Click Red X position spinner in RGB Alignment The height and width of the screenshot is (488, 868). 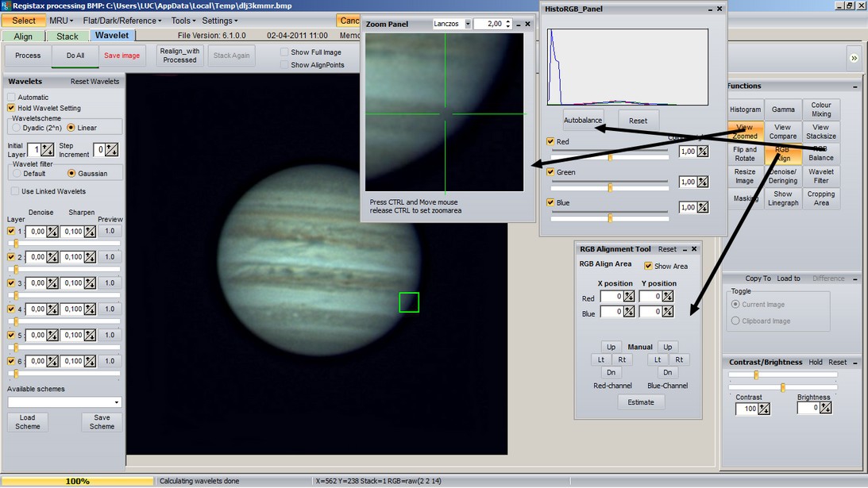(628, 297)
